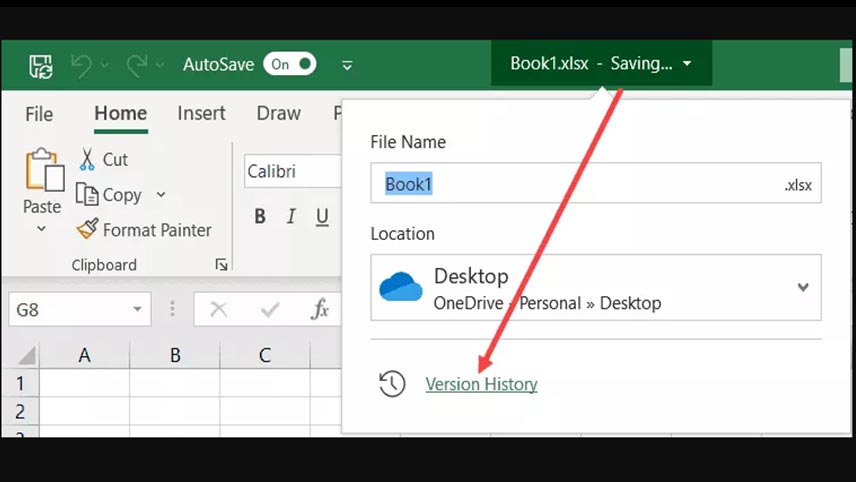This screenshot has height=482, width=856.
Task: Select the Format Painter brush
Action: 87,229
